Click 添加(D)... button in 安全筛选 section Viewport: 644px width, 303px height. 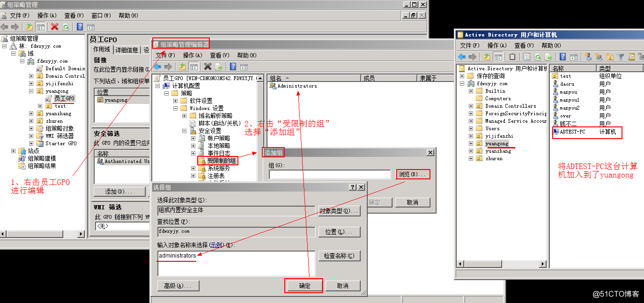pos(119,192)
